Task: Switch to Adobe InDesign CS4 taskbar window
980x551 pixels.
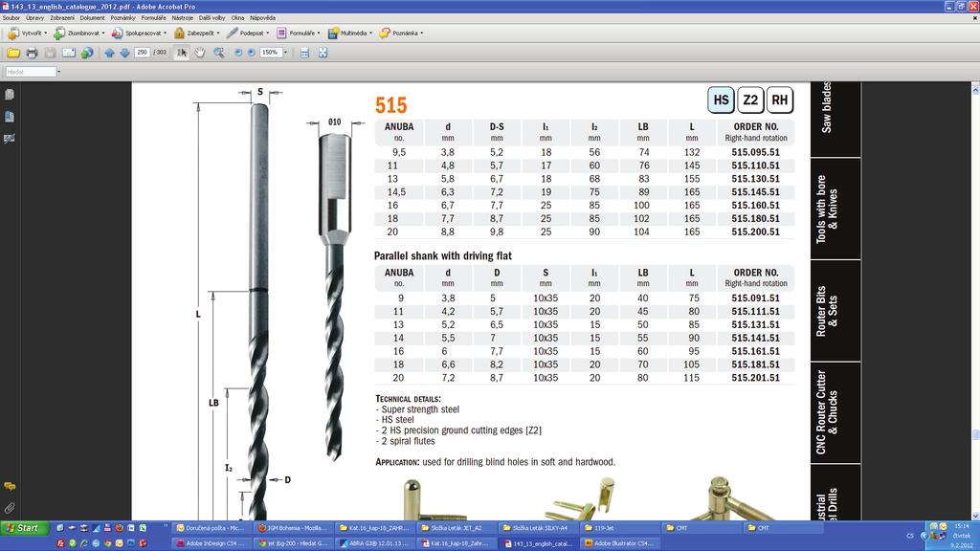Action: (x=212, y=543)
